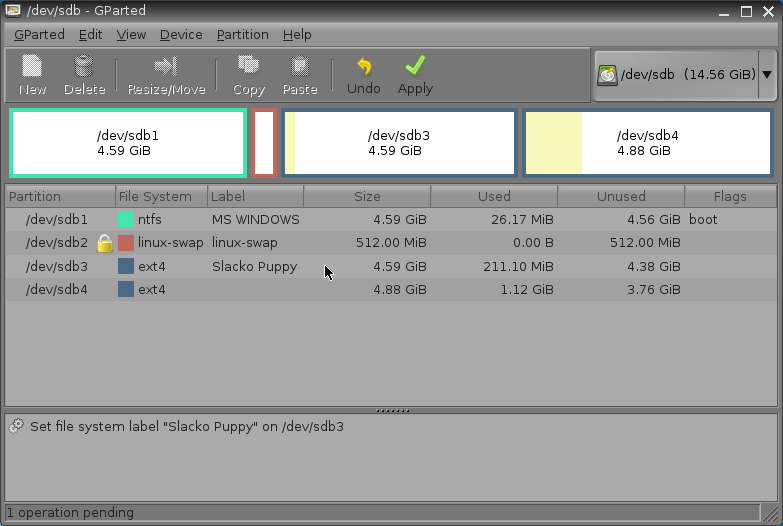Sort by the Flags column header

click(730, 196)
